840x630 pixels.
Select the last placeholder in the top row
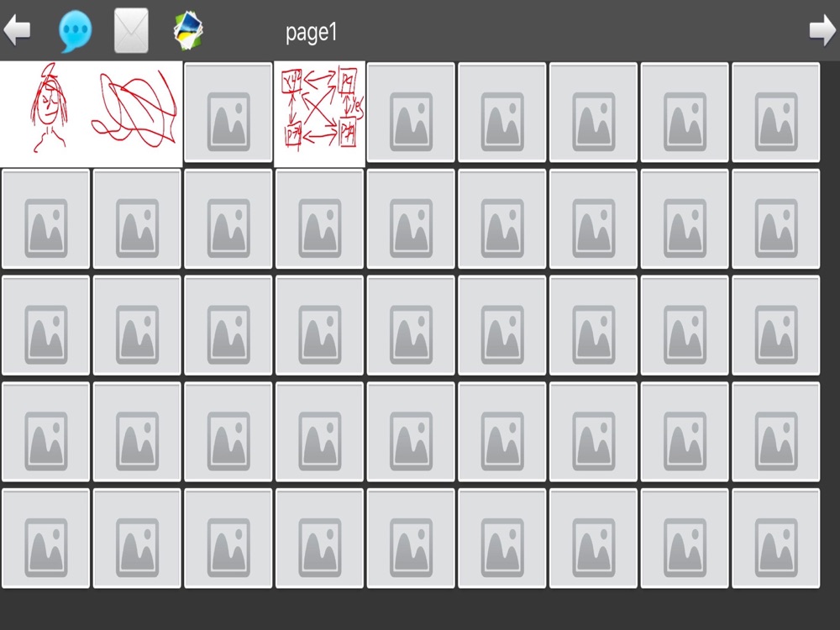775,113
